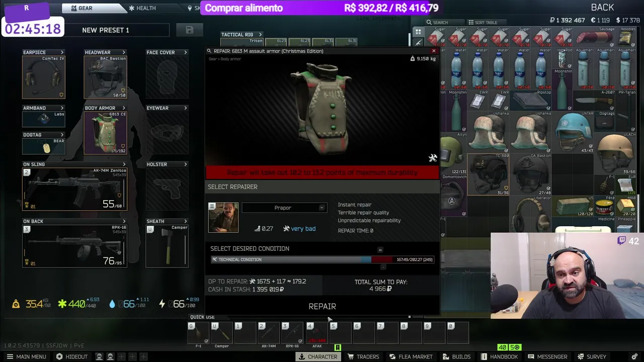The width and height of the screenshot is (644, 362).
Task: Close the REPAIR window
Action: tap(434, 51)
